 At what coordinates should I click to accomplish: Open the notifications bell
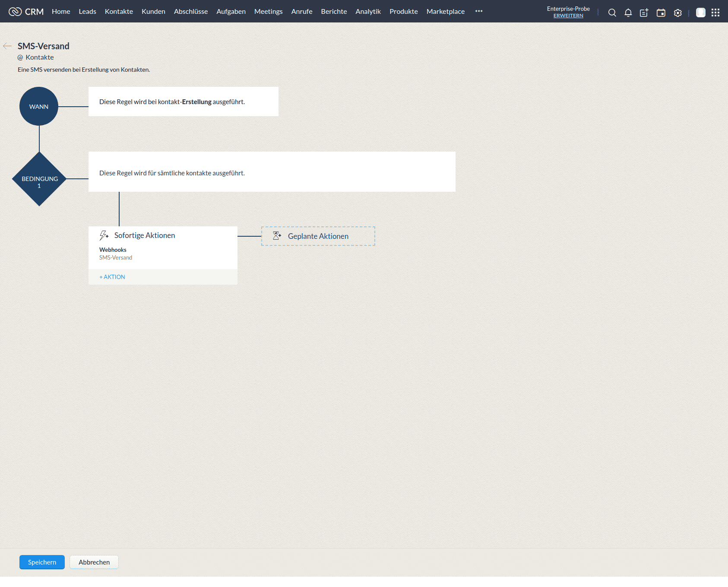point(628,13)
